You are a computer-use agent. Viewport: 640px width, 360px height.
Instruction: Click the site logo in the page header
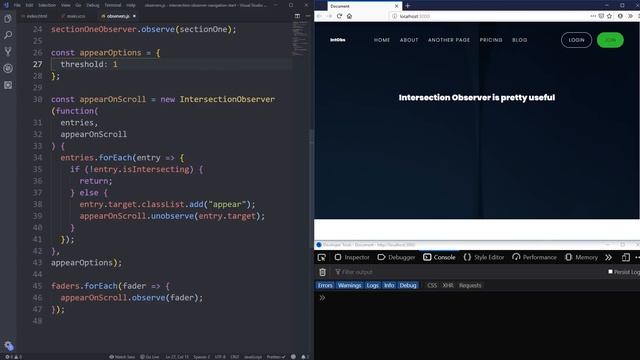pyautogui.click(x=338, y=40)
